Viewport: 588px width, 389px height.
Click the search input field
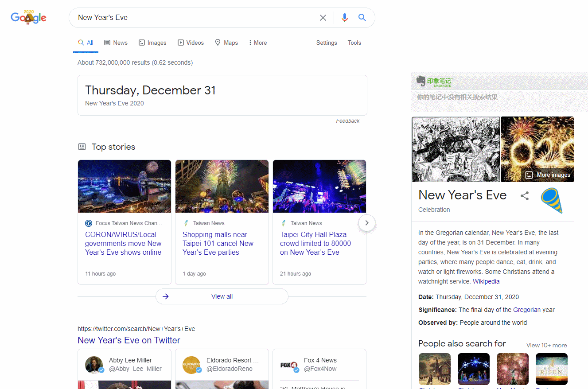tap(195, 18)
